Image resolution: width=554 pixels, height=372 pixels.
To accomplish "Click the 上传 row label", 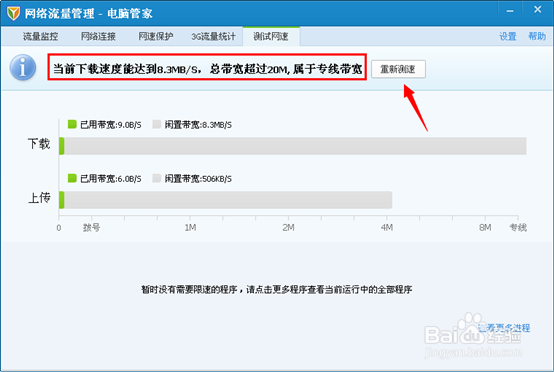I will pyautogui.click(x=39, y=198).
